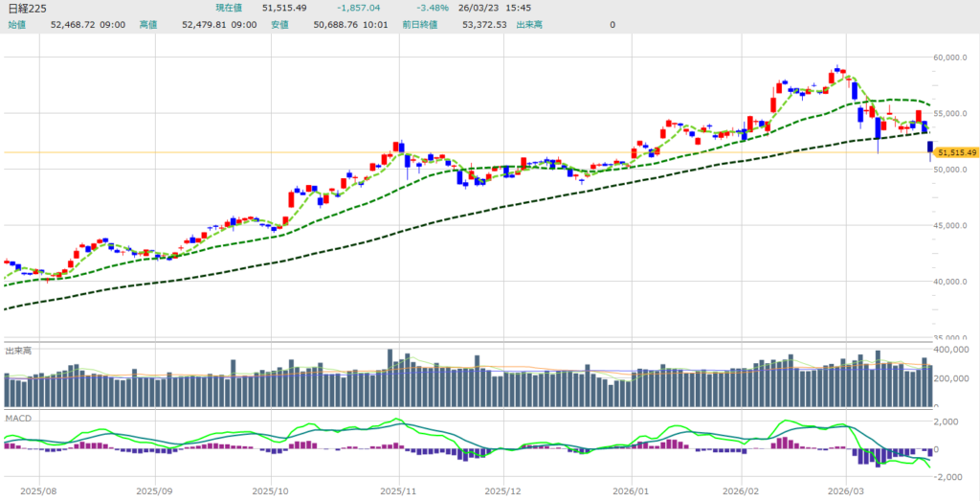Screen dimensions: 980x501
Task: Click the 前日終値 value 53,372.53
Action: click(483, 24)
